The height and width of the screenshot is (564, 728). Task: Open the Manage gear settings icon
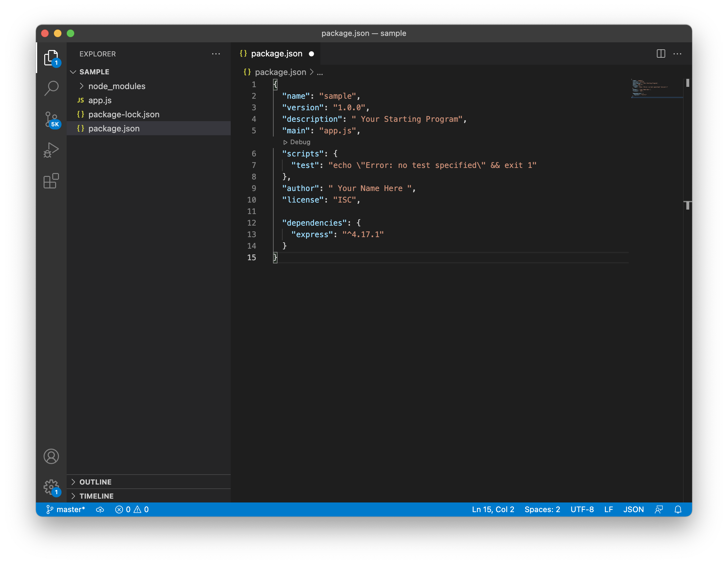51,487
